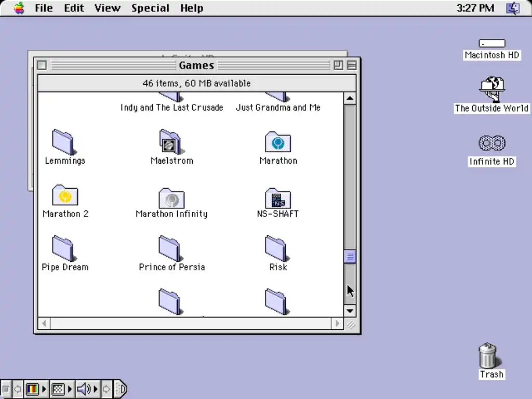Open the monitor resolution Control Strip module
The width and height of the screenshot is (532, 399).
click(x=61, y=389)
